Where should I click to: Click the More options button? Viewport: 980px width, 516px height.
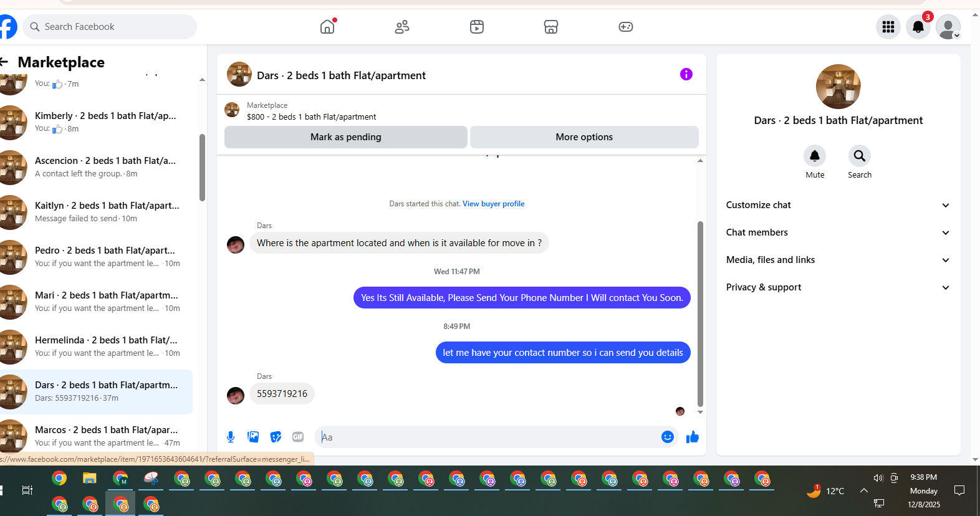[x=584, y=137]
